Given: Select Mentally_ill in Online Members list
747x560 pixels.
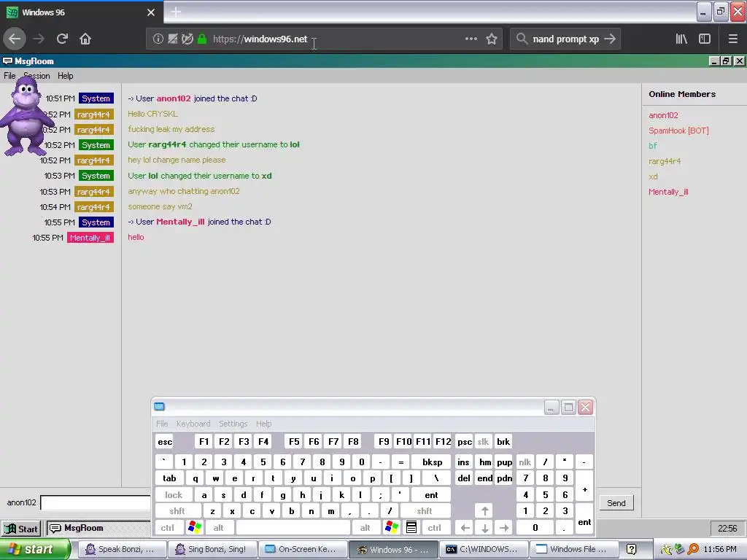Looking at the screenshot, I should [x=668, y=192].
